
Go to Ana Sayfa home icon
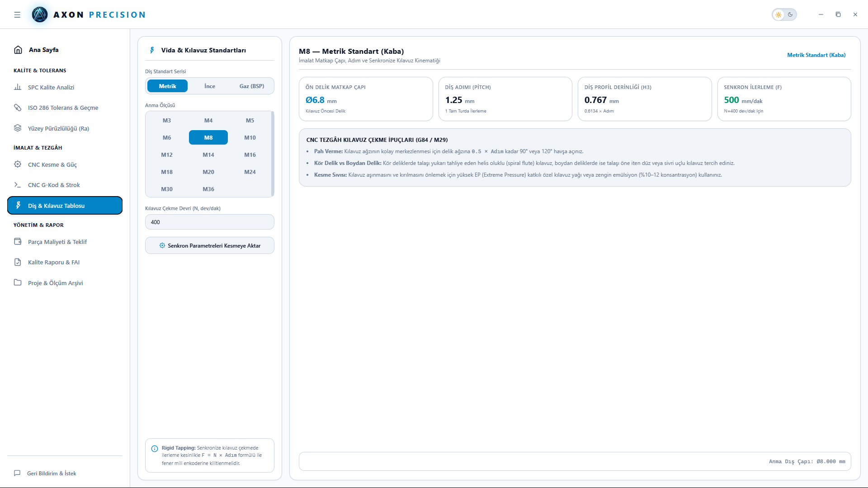click(18, 50)
